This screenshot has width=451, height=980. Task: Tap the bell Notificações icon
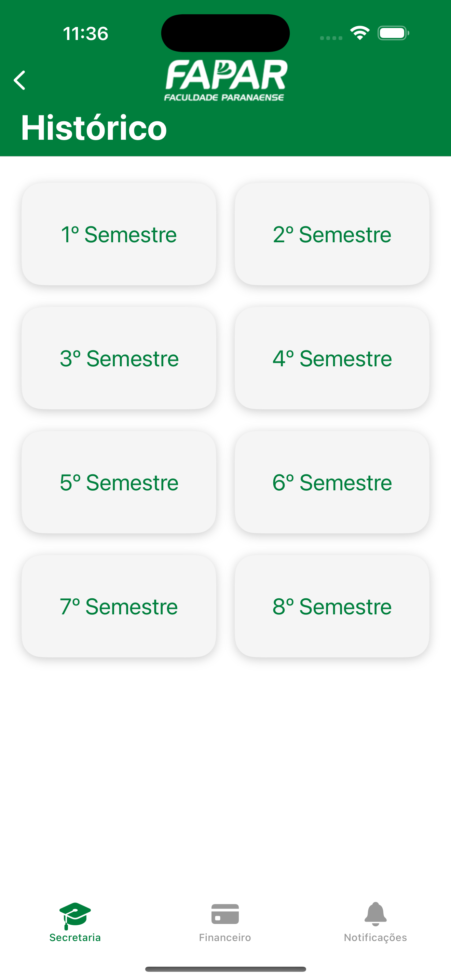click(x=375, y=914)
